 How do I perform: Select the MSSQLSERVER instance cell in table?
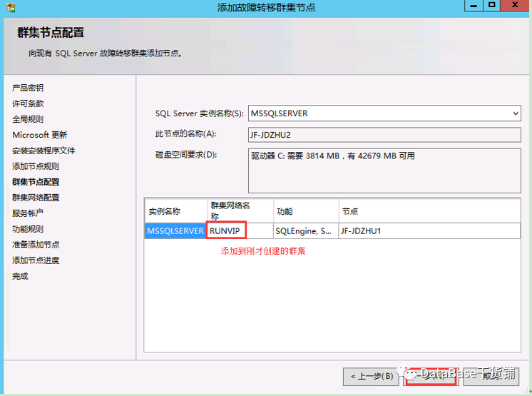click(x=175, y=230)
